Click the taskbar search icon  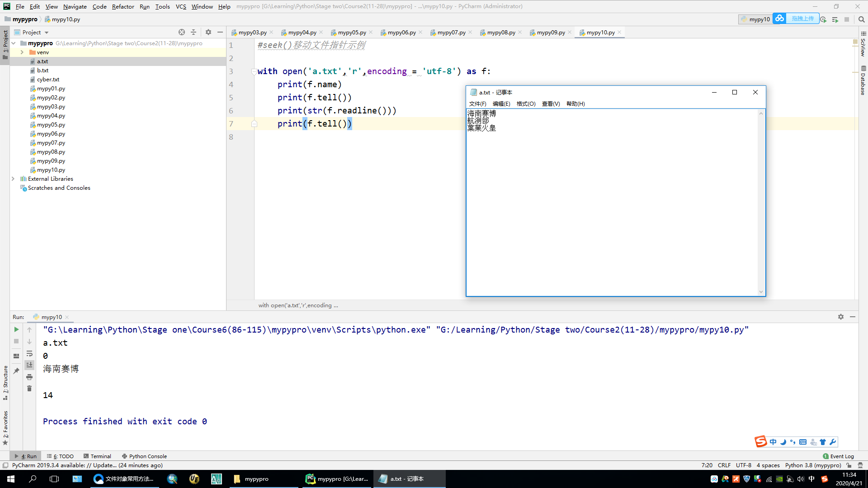pos(33,479)
